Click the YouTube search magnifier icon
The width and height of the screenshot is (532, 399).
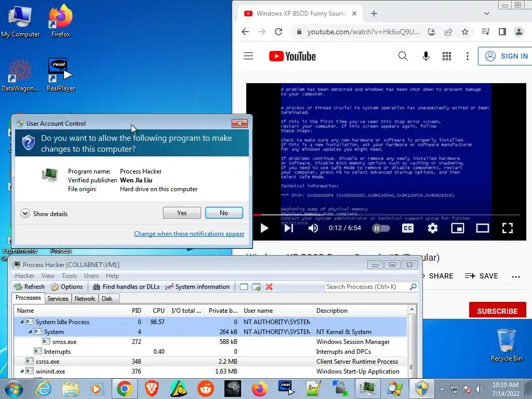[403, 56]
